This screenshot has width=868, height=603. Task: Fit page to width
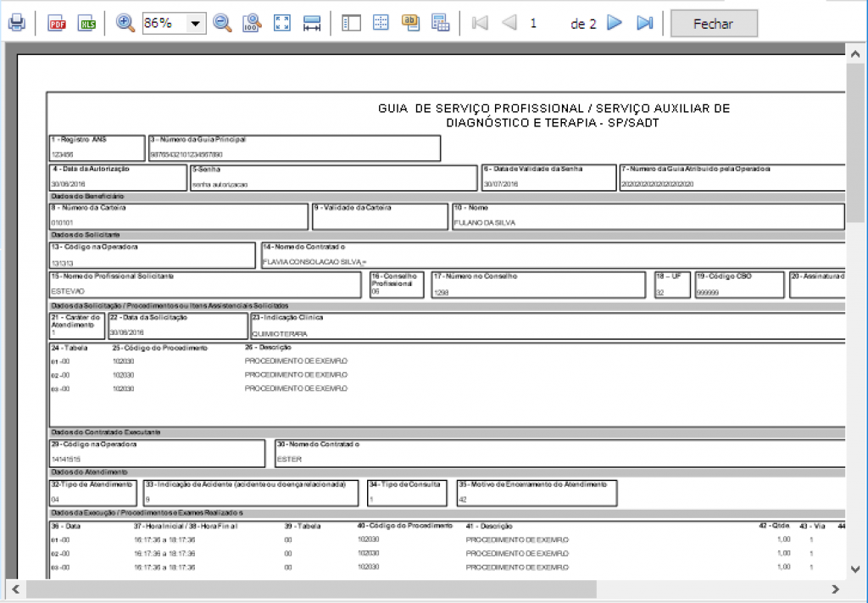(312, 24)
